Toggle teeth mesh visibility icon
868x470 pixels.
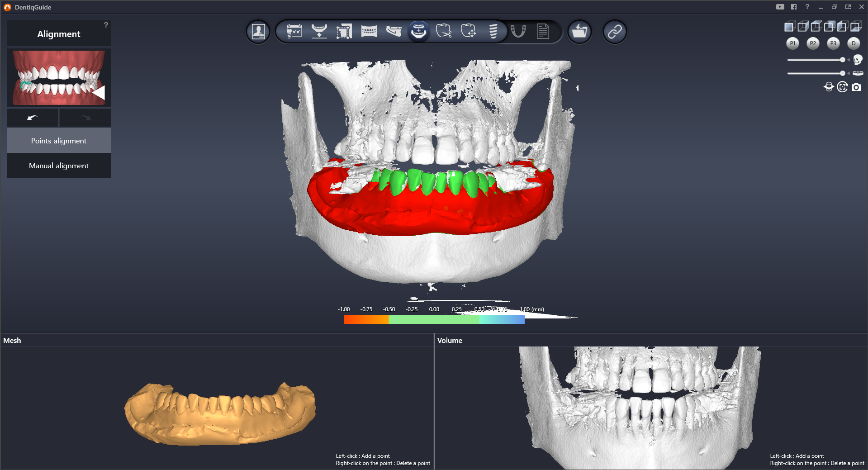pos(858,73)
